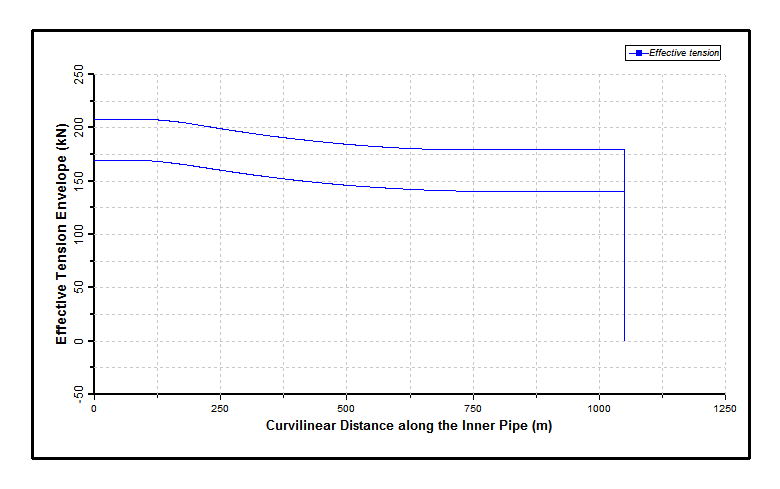This screenshot has height=489, width=780.
Task: Click the vertical blue drop line at pipe end
Action: point(624,260)
